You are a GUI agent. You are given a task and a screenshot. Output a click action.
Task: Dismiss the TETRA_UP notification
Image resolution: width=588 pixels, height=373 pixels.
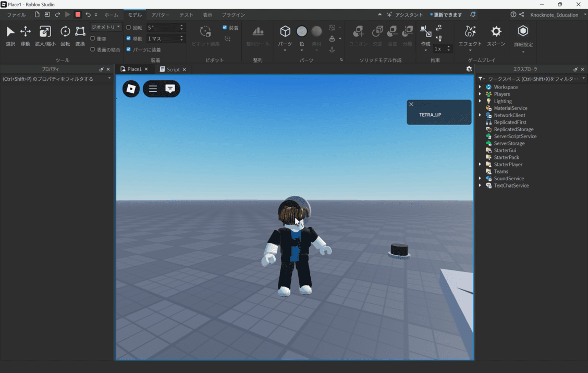pos(411,104)
